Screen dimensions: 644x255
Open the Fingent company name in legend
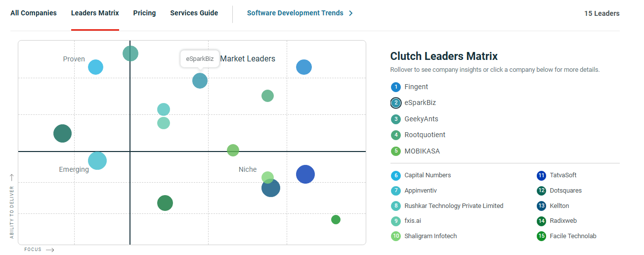click(x=416, y=87)
